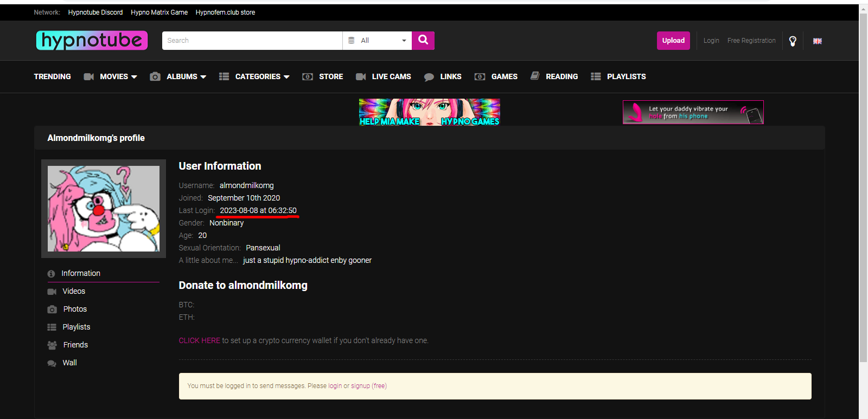Click the Upload button
868x419 pixels.
[673, 41]
